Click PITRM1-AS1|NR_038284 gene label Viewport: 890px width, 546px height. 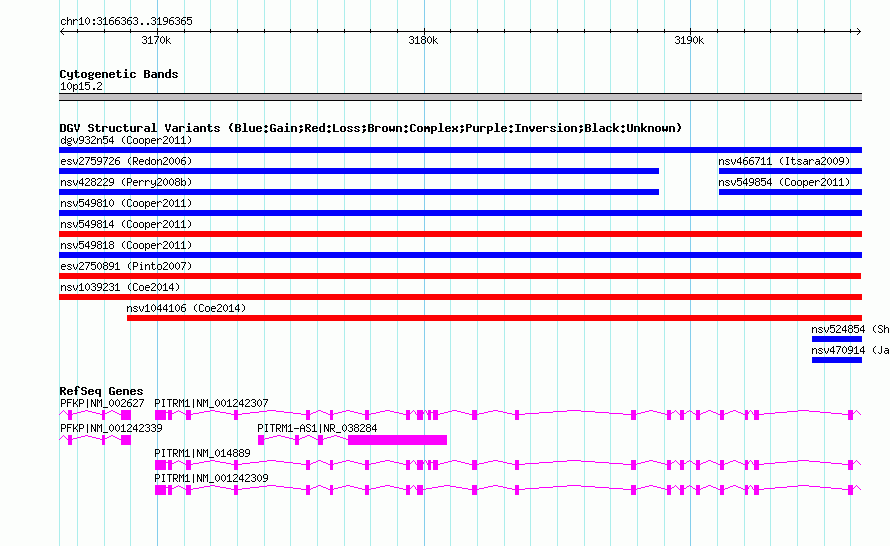(317, 428)
